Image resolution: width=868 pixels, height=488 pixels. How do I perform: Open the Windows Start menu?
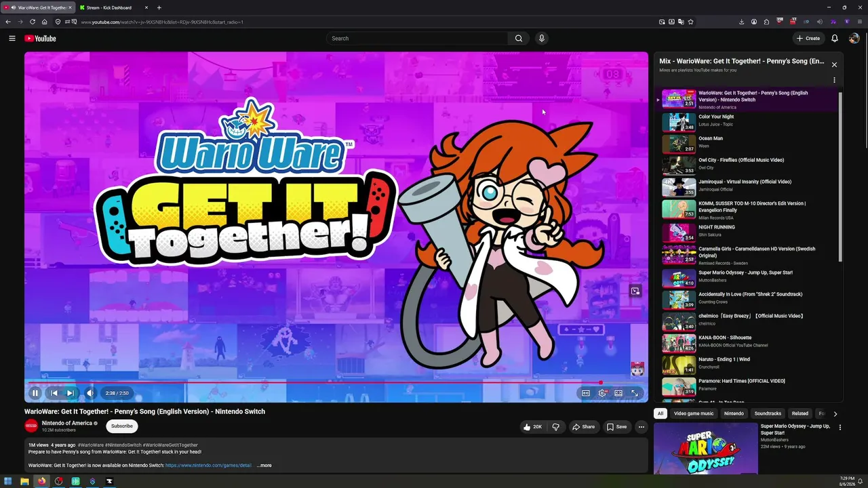click(8, 481)
